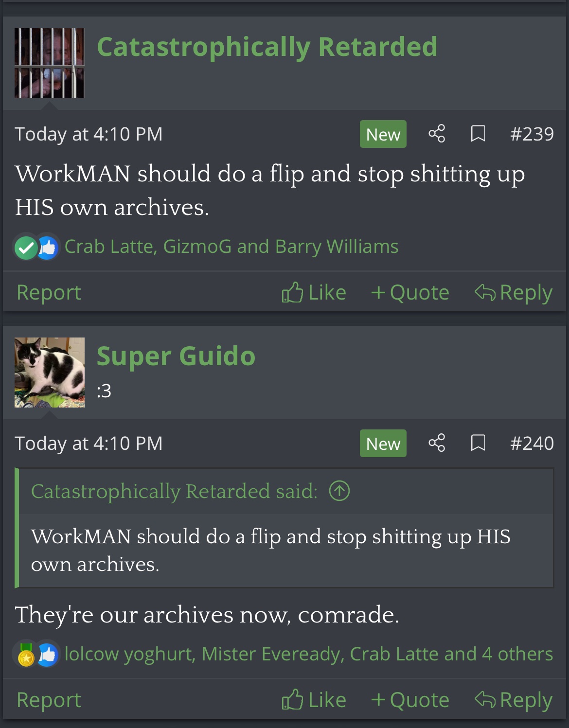Report post #239
The width and height of the screenshot is (569, 728).
click(x=49, y=293)
